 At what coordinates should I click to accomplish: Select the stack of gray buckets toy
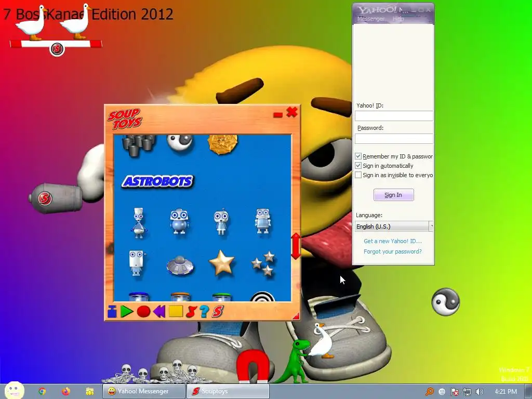tap(138, 145)
